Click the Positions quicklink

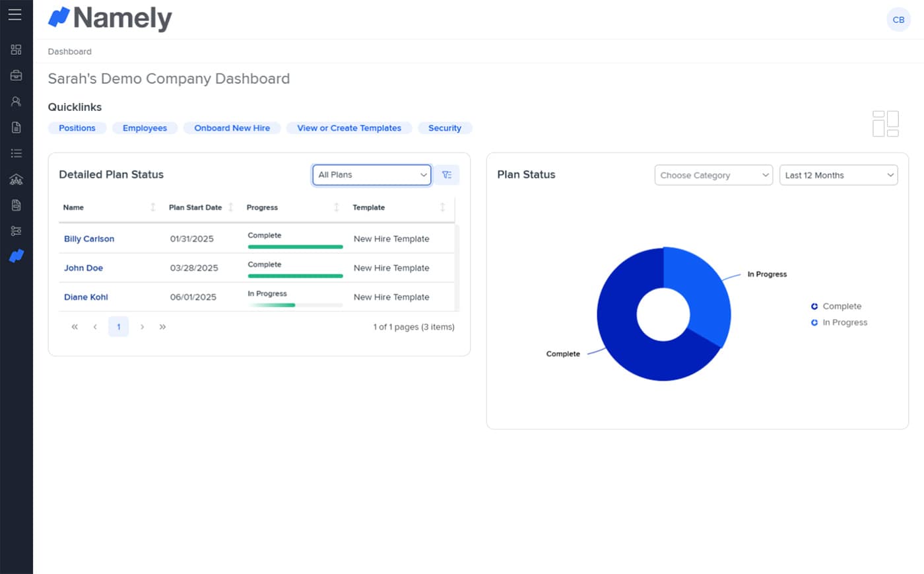pyautogui.click(x=77, y=128)
